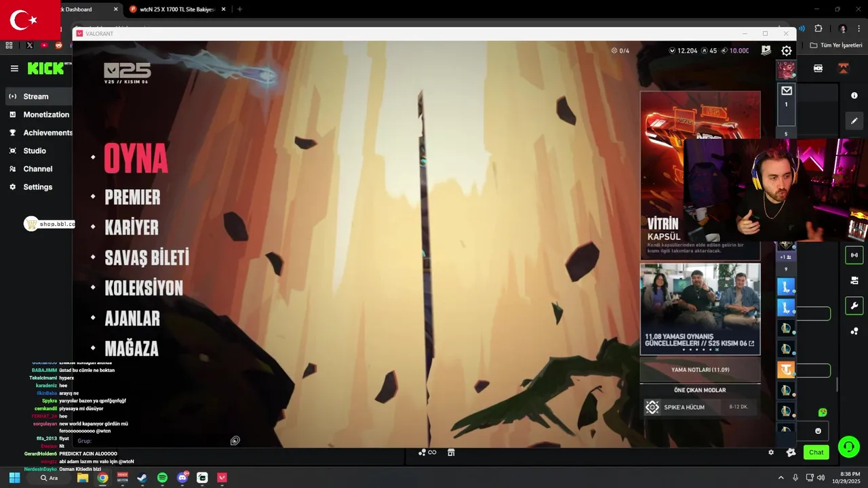Click the 0/4 missions counter

(x=620, y=51)
